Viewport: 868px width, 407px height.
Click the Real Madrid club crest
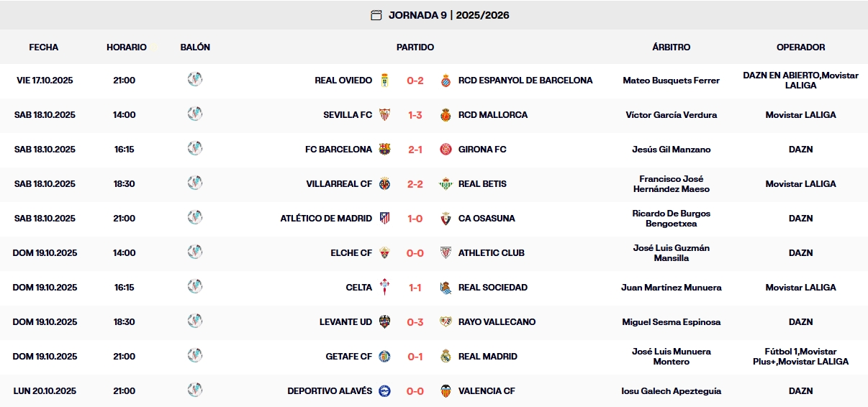[446, 357]
